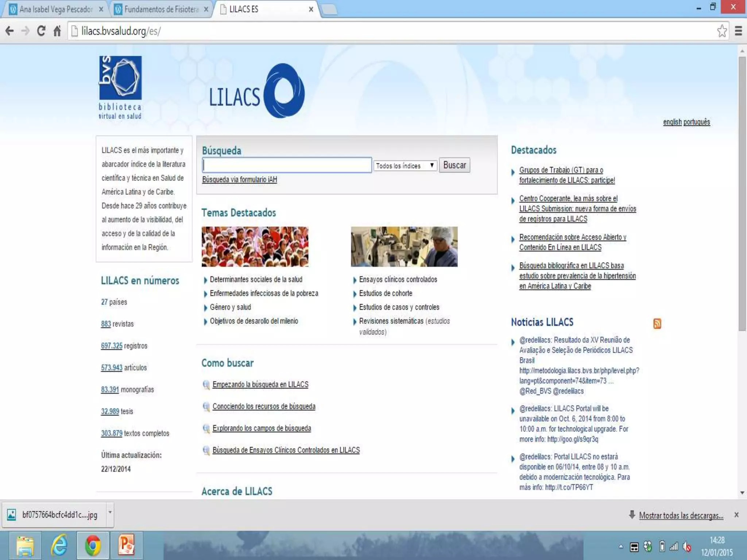Click the page vertical scrollbar thumb
Image resolution: width=747 pixels, height=560 pixels.
(x=742, y=193)
